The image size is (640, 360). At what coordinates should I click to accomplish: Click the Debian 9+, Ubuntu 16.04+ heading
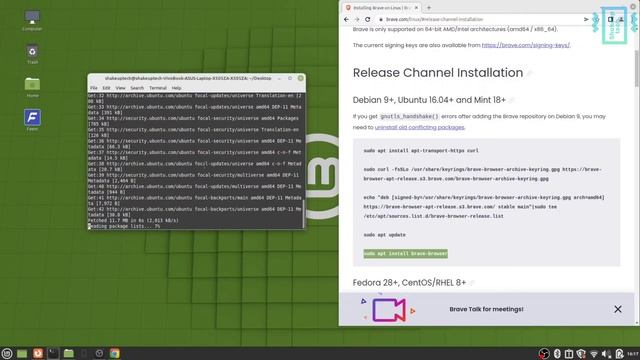coord(429,100)
